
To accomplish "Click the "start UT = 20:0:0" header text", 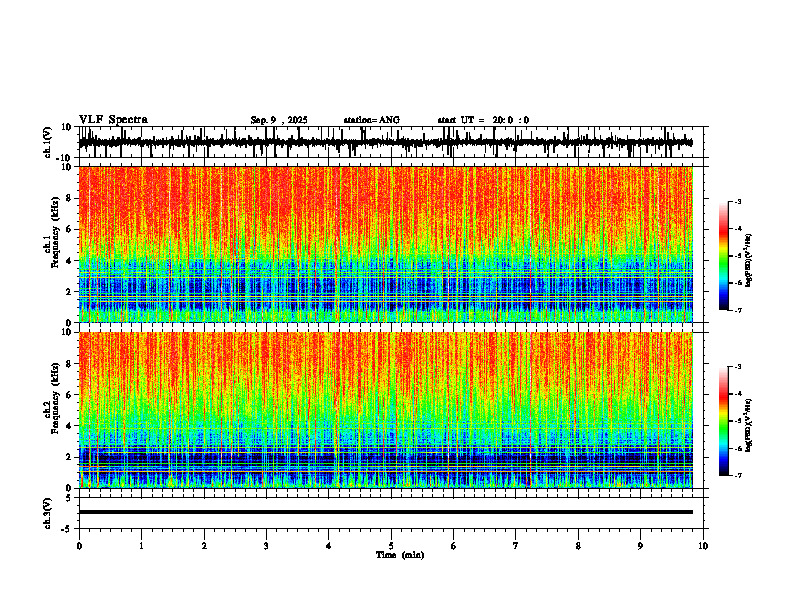I will [x=483, y=120].
